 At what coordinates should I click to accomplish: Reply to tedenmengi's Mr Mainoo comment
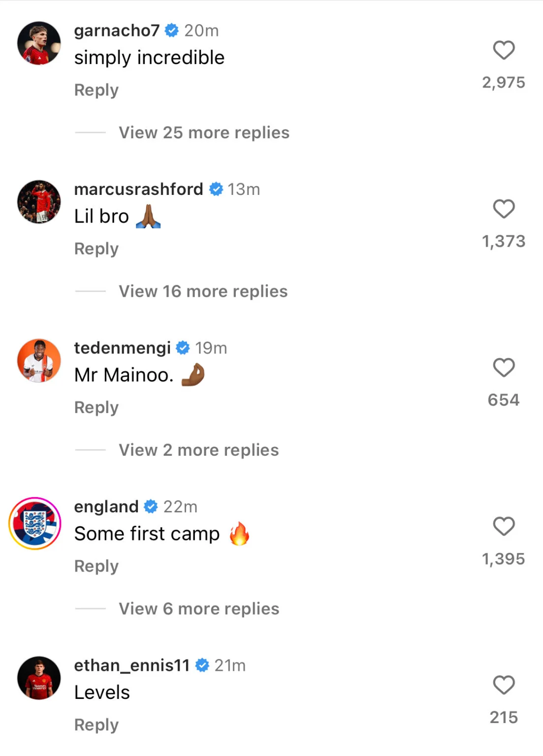point(96,408)
